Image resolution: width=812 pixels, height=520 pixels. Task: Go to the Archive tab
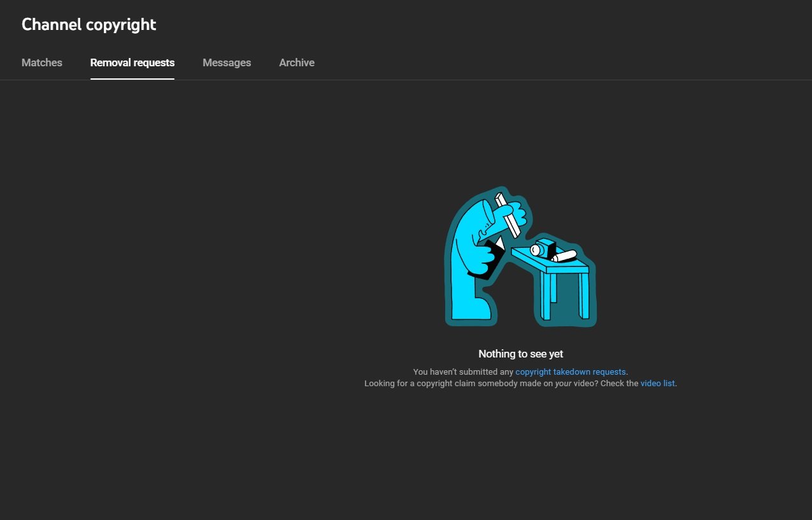tap(297, 62)
